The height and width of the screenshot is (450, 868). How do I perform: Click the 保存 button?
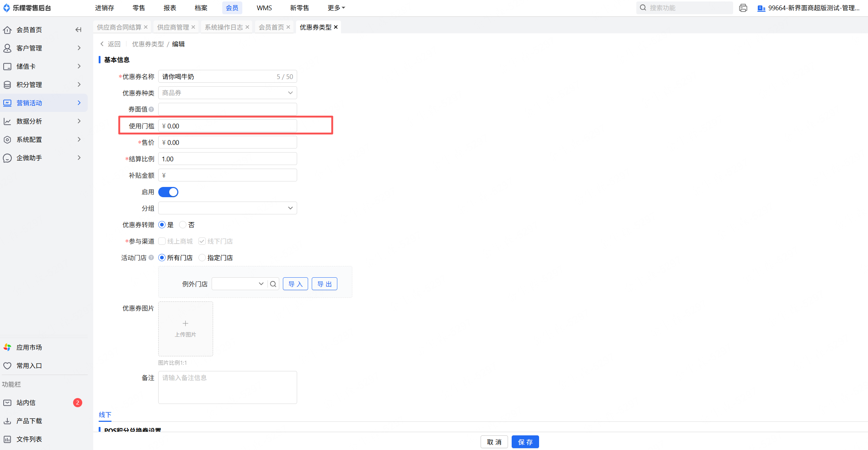(x=525, y=442)
